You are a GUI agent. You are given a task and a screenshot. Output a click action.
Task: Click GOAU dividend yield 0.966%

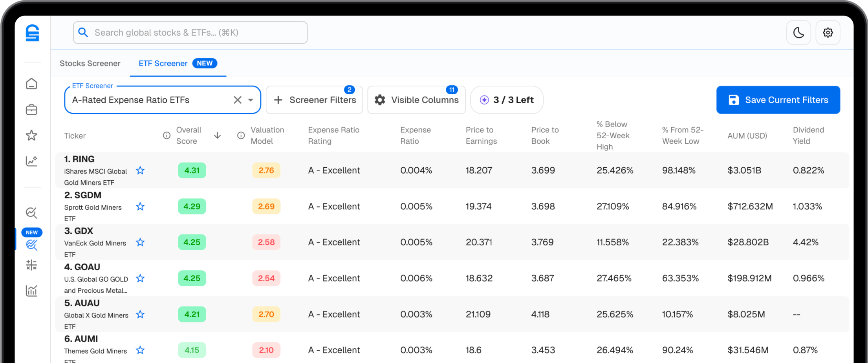pos(808,278)
